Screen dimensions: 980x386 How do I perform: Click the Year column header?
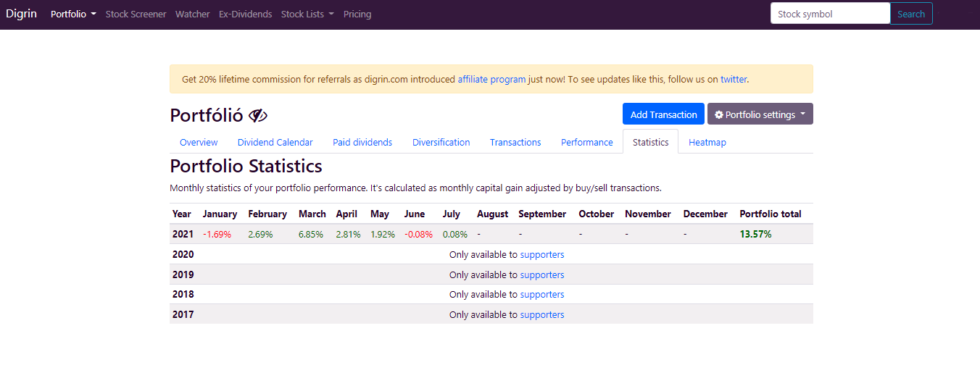pos(182,214)
